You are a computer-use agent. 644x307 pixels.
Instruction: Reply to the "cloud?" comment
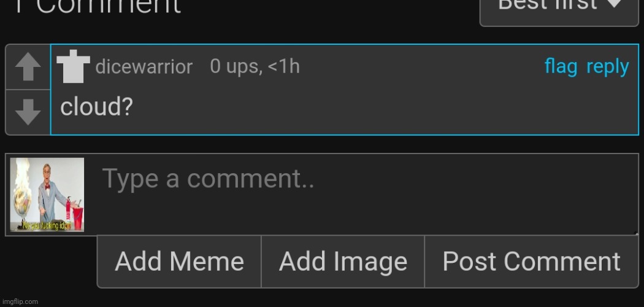(x=607, y=66)
